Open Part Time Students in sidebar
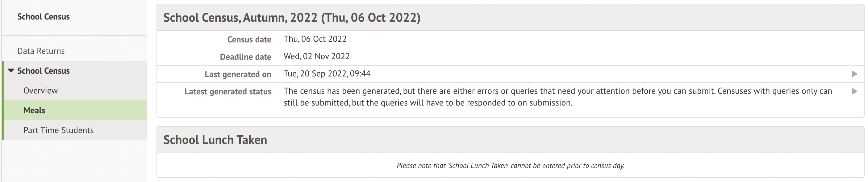The image size is (868, 182). coord(58,130)
